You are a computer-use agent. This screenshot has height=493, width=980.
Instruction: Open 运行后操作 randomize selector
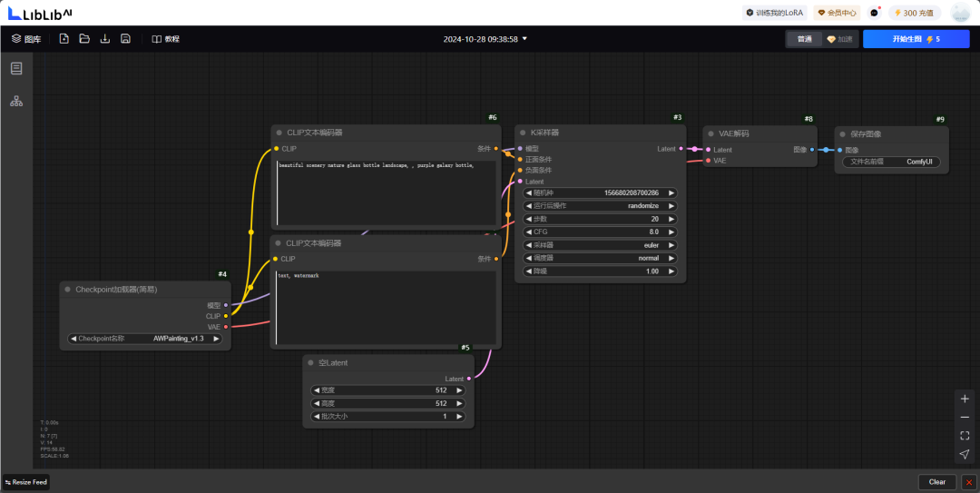pyautogui.click(x=600, y=206)
